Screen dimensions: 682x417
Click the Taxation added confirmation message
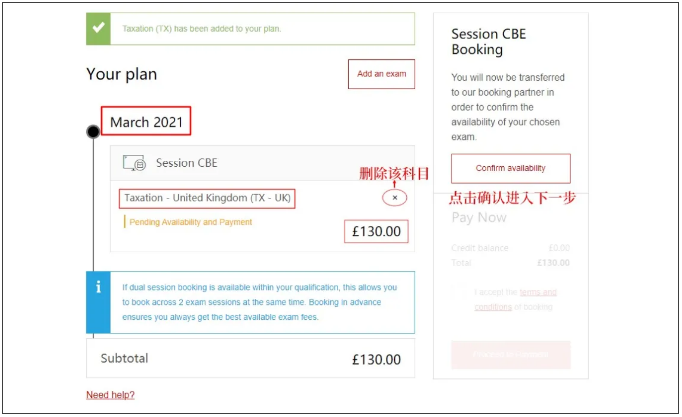pos(202,29)
